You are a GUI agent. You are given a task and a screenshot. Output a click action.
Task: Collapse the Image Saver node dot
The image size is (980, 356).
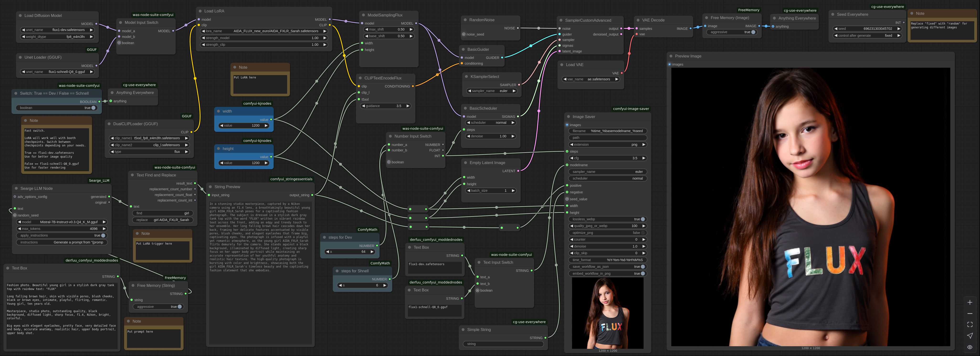[569, 117]
